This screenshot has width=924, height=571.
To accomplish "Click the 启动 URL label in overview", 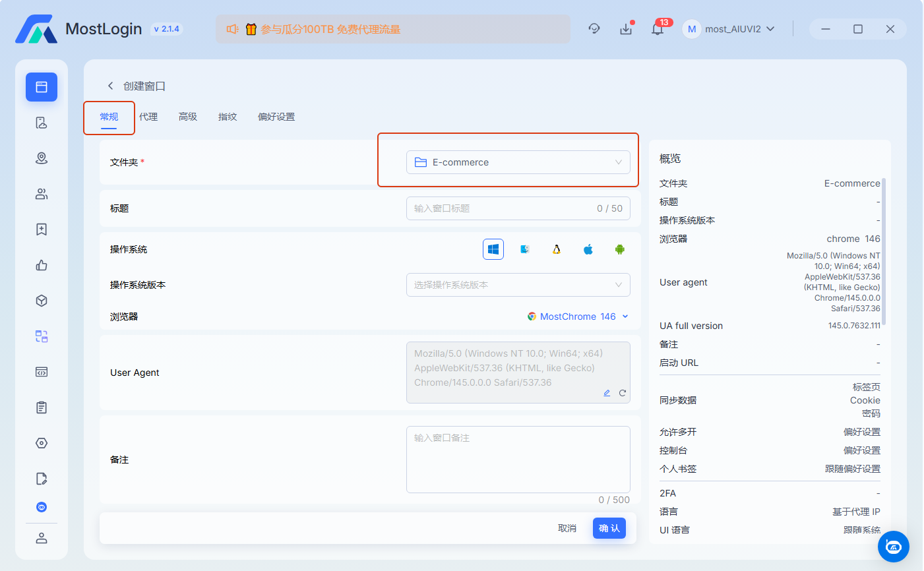I will [679, 363].
